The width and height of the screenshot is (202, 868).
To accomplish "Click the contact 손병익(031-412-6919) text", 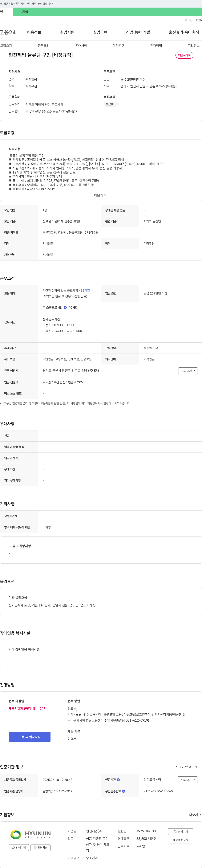I will click(58, 791).
